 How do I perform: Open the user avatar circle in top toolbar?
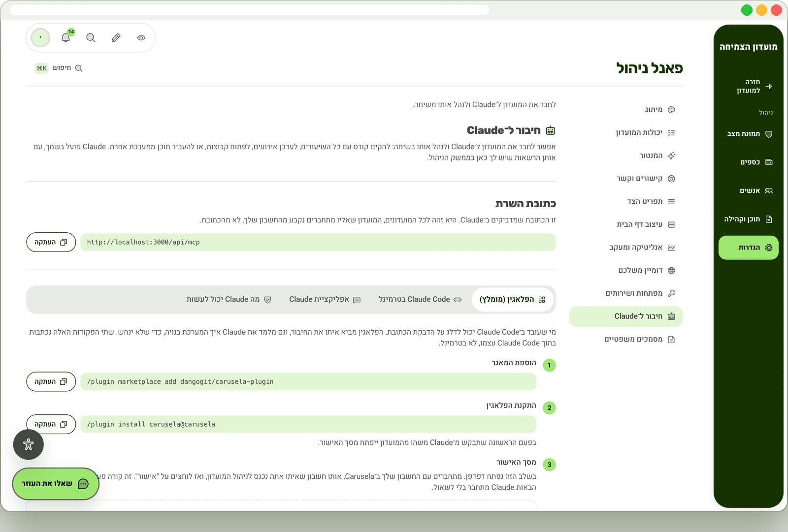[x=40, y=37]
